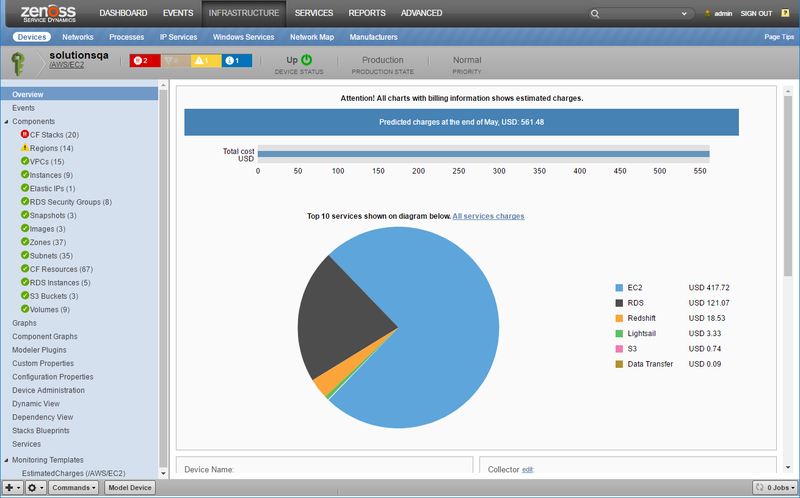Screen dimensions: 800x498
Task: Click green check icon beside Snapshots
Action: click(x=24, y=215)
